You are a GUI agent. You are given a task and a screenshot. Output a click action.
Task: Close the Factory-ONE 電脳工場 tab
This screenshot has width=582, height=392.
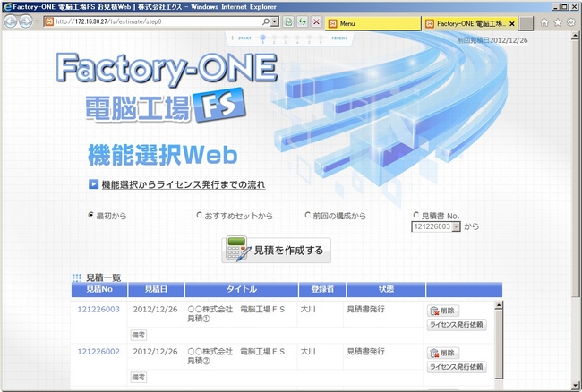(x=512, y=24)
